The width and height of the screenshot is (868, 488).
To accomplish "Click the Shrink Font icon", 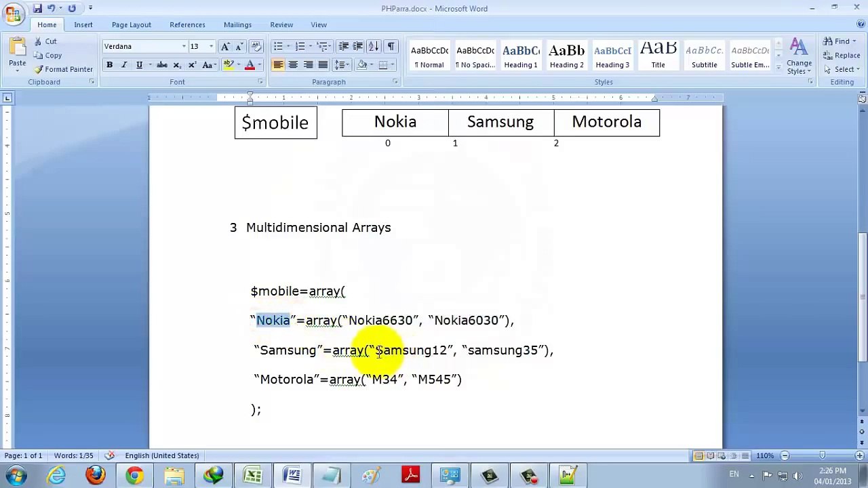I will [239, 46].
